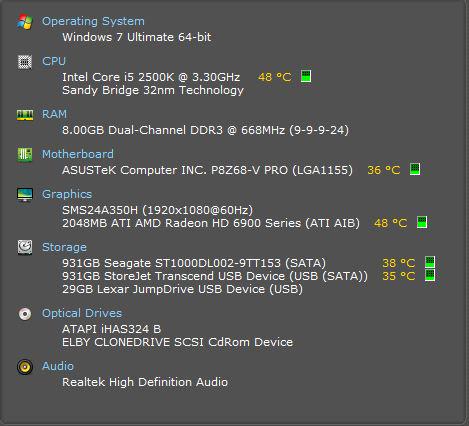Viewport: 469px width, 426px height.
Task: Open the RAM section heading
Action: [x=54, y=114]
